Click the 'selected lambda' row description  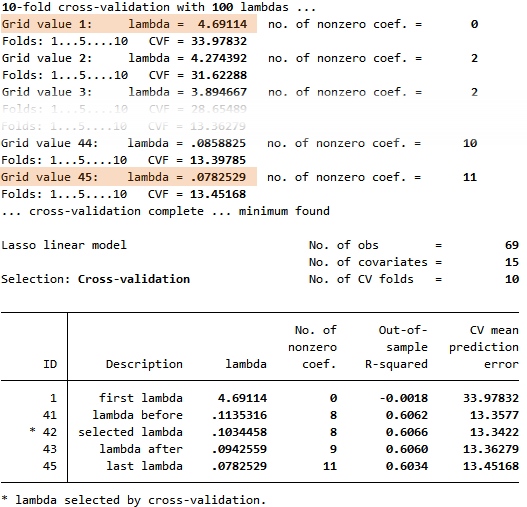tap(130, 432)
